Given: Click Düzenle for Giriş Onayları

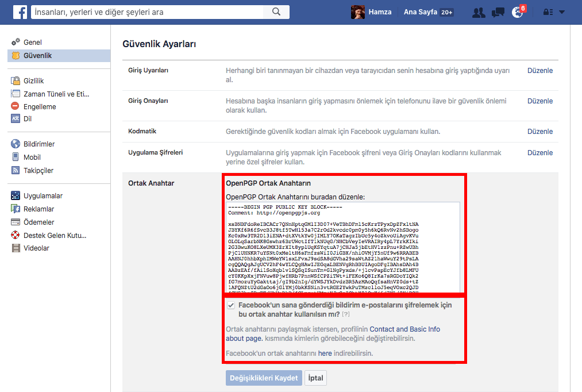Looking at the screenshot, I should click(x=540, y=101).
